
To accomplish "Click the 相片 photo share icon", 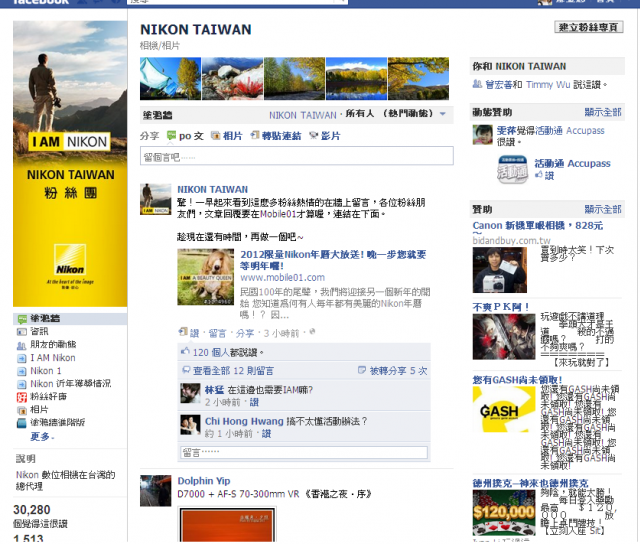I will 216,135.
